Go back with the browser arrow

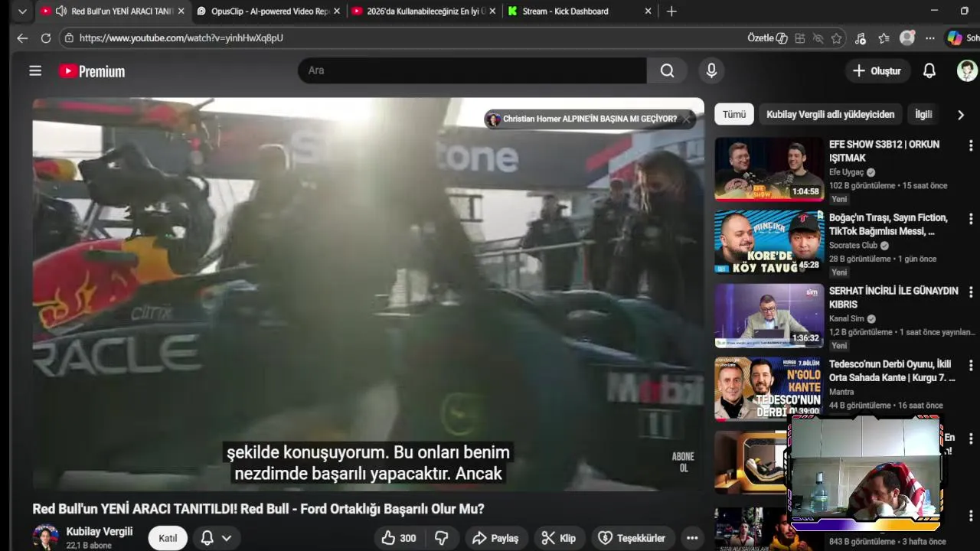tap(22, 38)
